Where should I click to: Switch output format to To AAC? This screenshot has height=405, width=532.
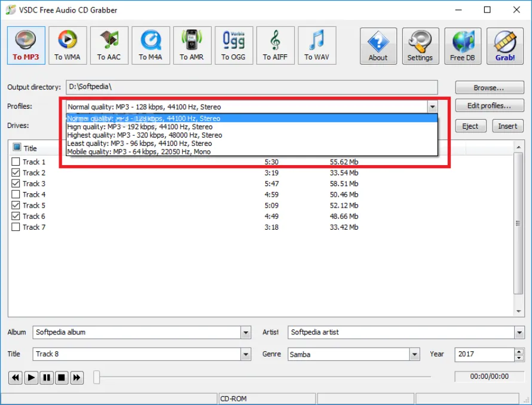(109, 45)
